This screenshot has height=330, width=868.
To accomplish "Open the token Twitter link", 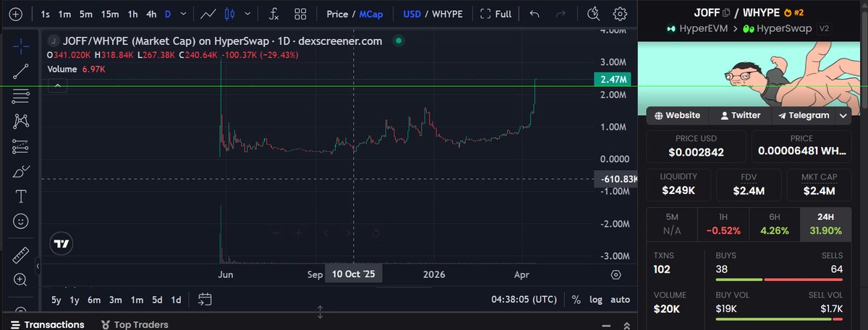I will tap(740, 115).
